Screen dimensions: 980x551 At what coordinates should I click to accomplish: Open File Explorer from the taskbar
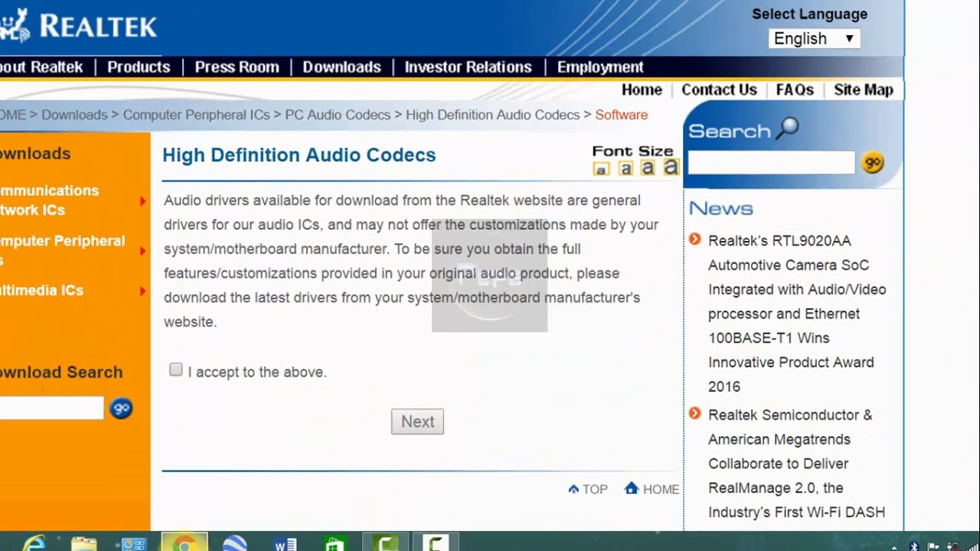(x=84, y=543)
